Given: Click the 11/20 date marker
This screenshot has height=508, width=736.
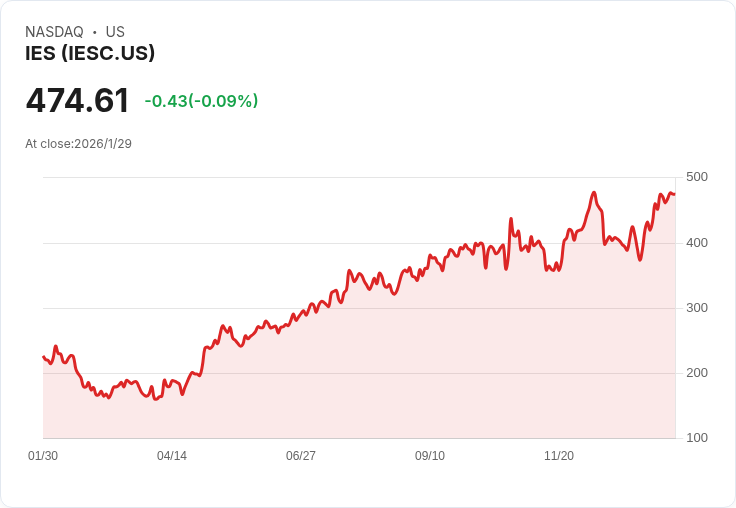Looking at the screenshot, I should coord(559,456).
